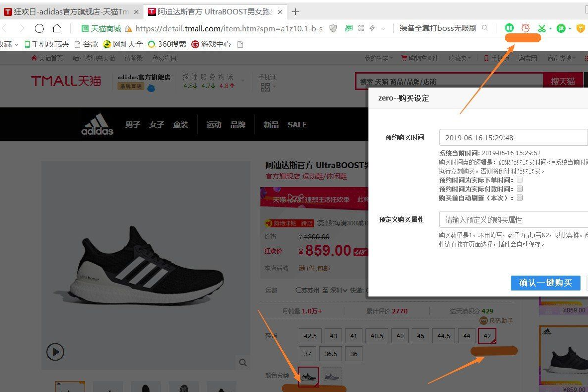Image resolution: width=588 pixels, height=392 pixels.
Task: Select shoe size 42.5
Action: [x=310, y=336]
